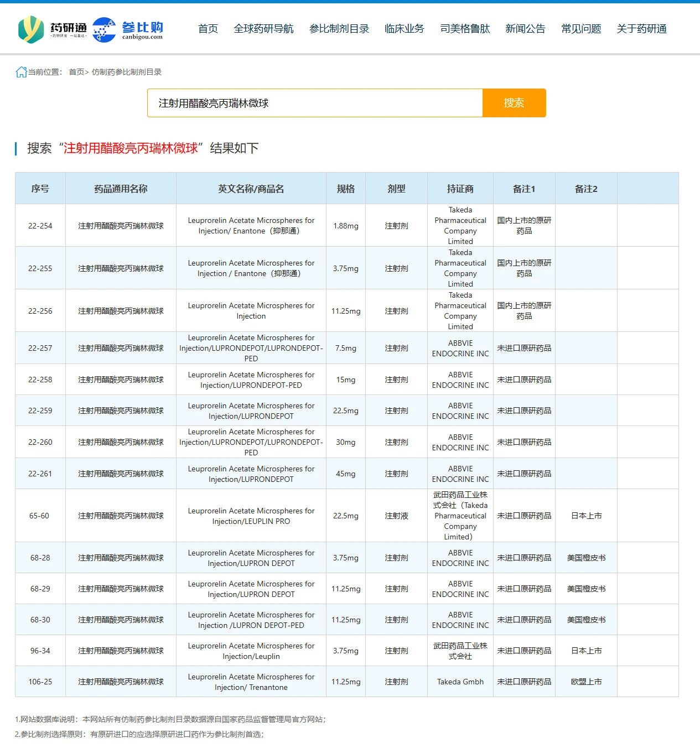Click the 序号 column header
Viewport: 700px width, 748px height.
[x=40, y=189]
